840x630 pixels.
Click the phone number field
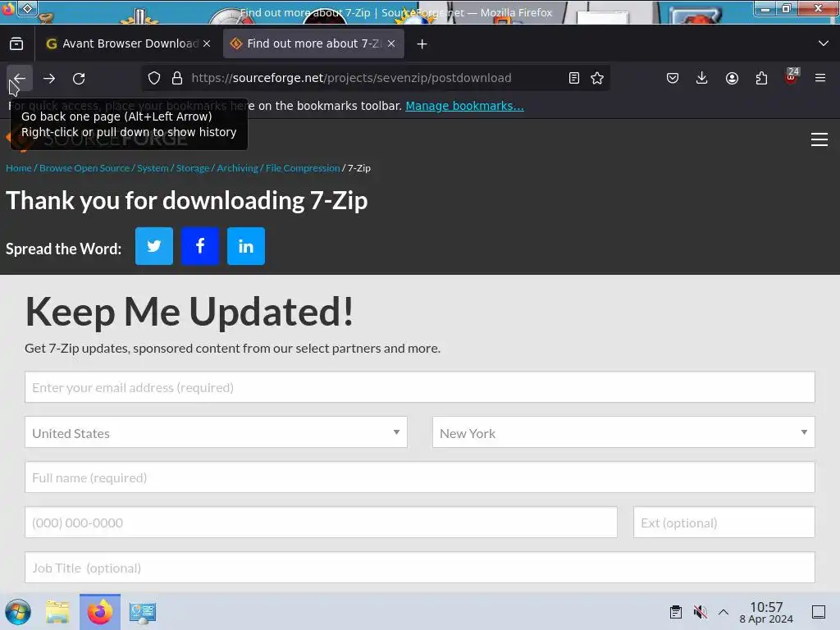tap(321, 523)
